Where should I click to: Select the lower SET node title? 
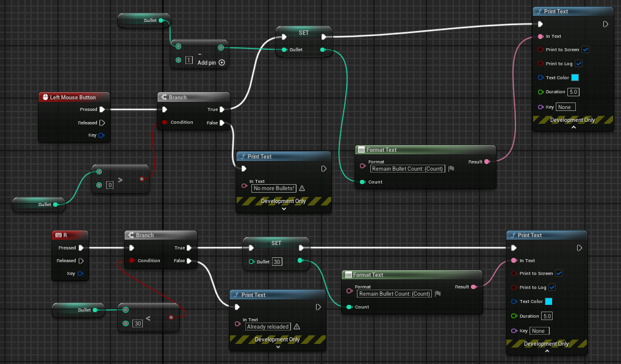276,243
